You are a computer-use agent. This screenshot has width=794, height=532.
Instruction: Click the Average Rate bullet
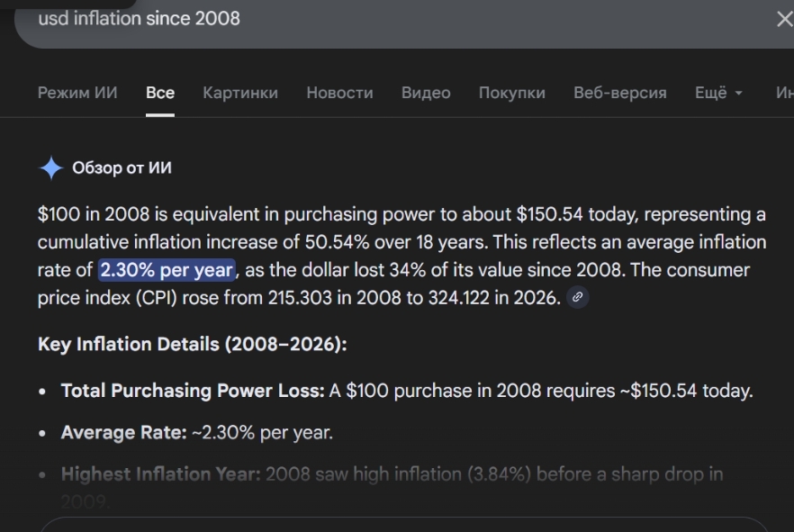196,433
